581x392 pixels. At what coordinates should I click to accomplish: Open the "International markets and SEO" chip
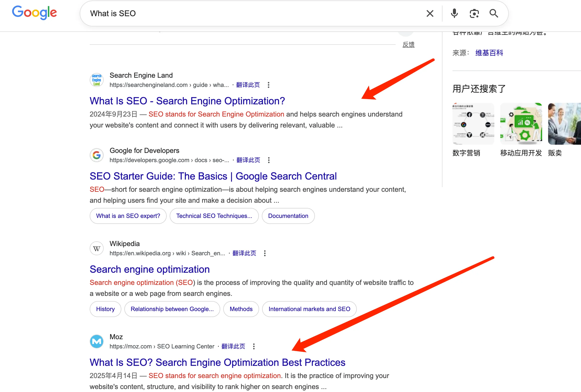tap(309, 309)
